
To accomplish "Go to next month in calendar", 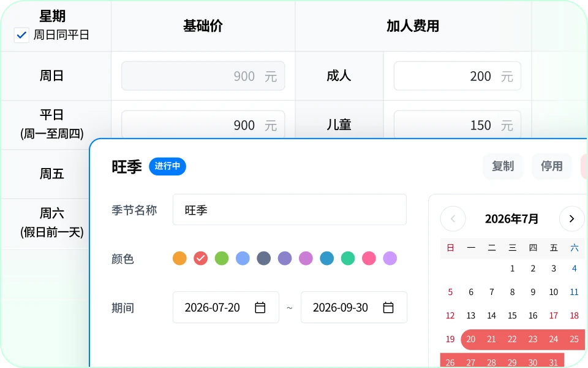I will point(571,218).
